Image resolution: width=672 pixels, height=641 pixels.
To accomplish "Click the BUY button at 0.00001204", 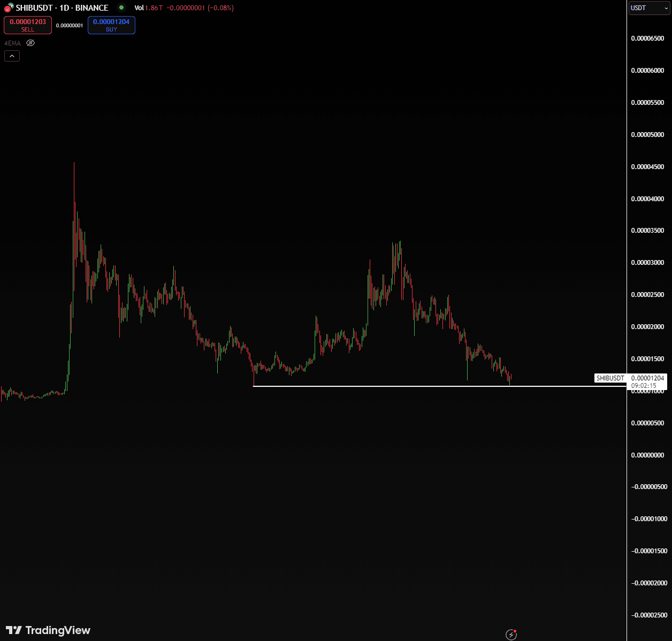I will coord(111,25).
